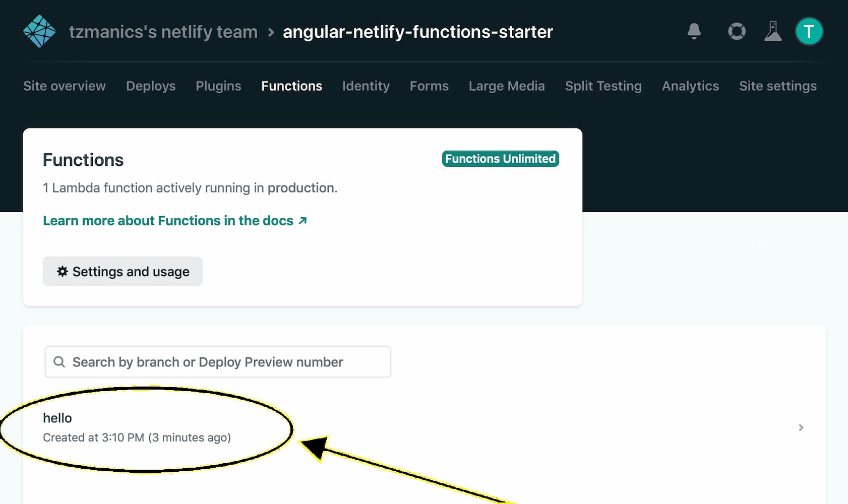Screen dimensions: 848x504
Task: Open the Analytics tab
Action: pyautogui.click(x=690, y=86)
